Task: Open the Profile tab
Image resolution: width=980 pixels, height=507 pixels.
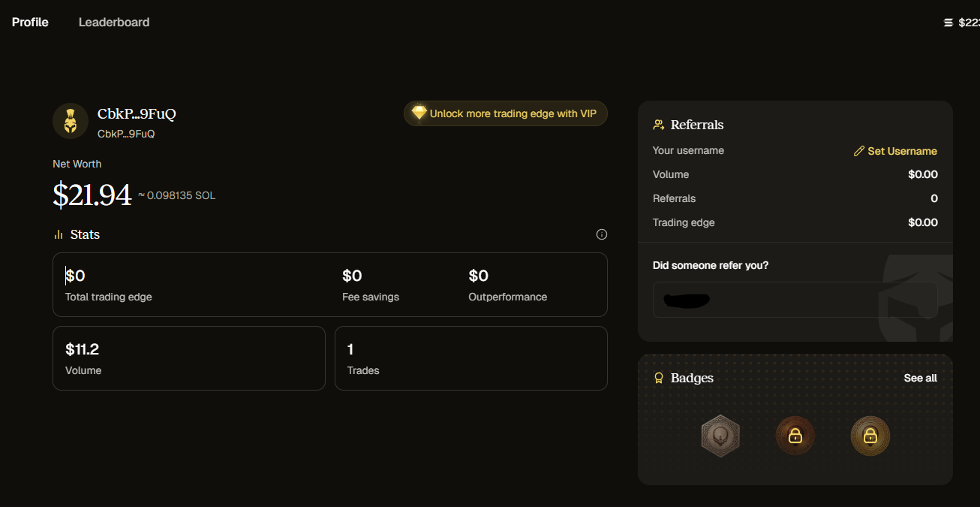Action: point(30,23)
